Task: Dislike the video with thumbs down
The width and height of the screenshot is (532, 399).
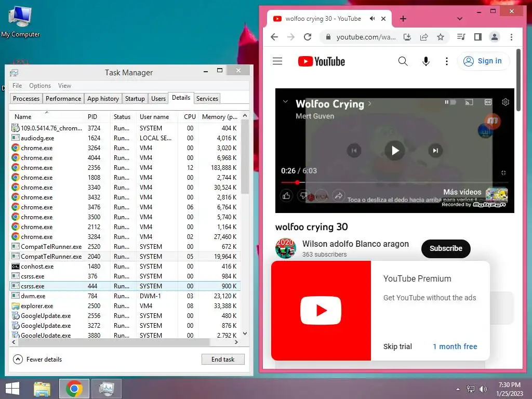Action: (x=303, y=195)
